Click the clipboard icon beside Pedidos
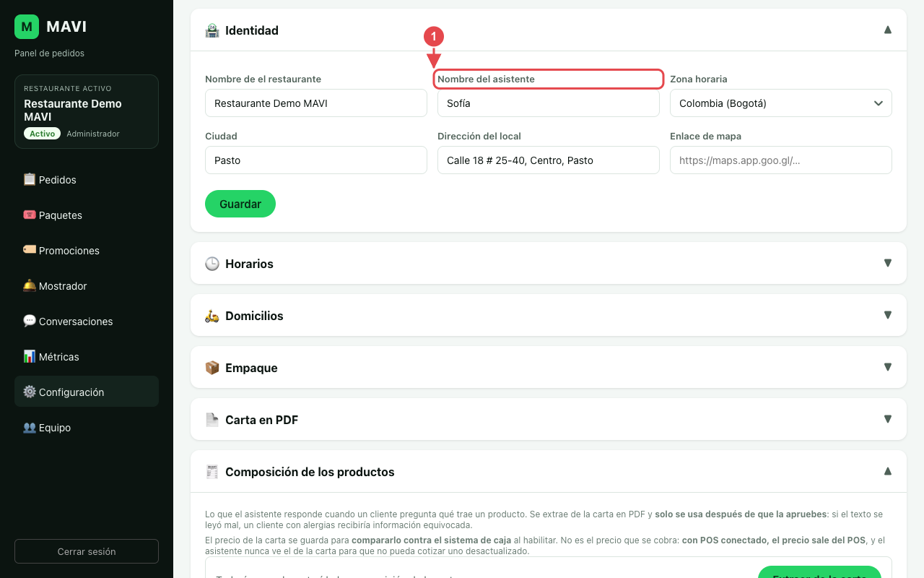Image resolution: width=924 pixels, height=578 pixels. point(30,179)
